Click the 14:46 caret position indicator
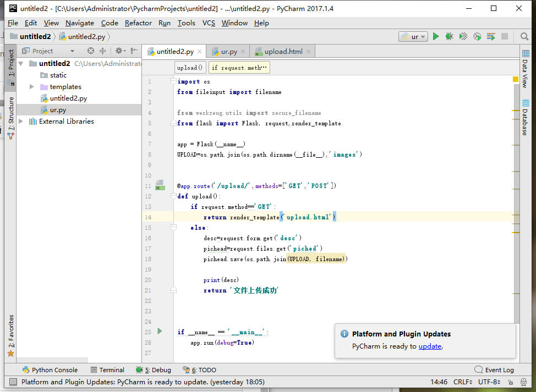 (439, 382)
